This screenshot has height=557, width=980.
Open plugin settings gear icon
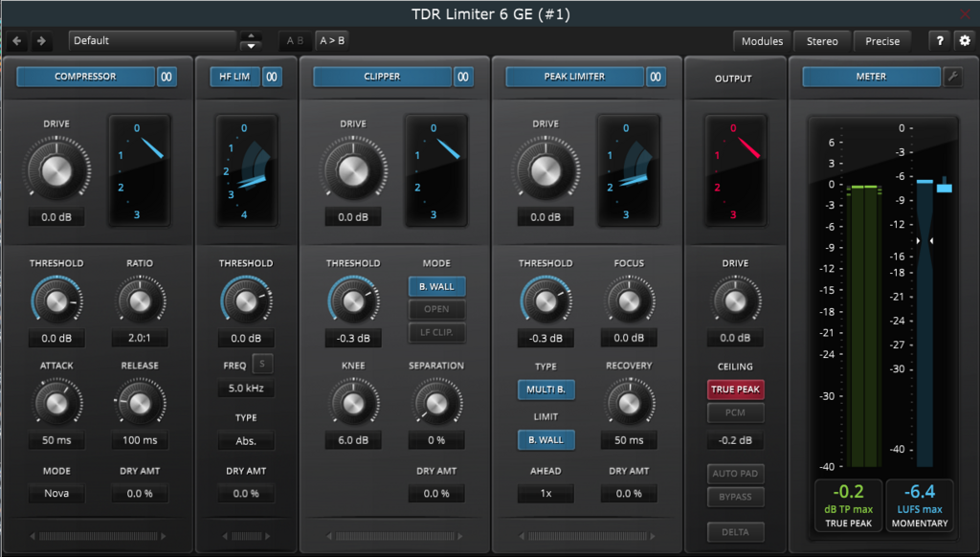[965, 41]
